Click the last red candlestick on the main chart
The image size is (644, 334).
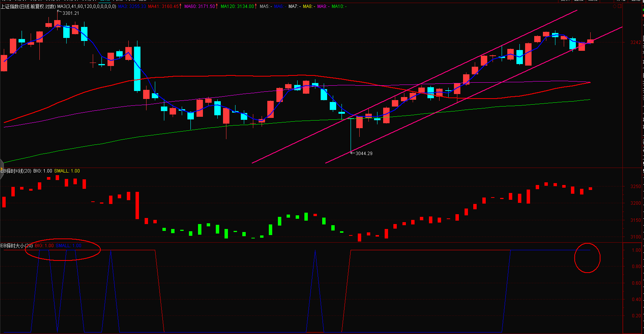[590, 41]
